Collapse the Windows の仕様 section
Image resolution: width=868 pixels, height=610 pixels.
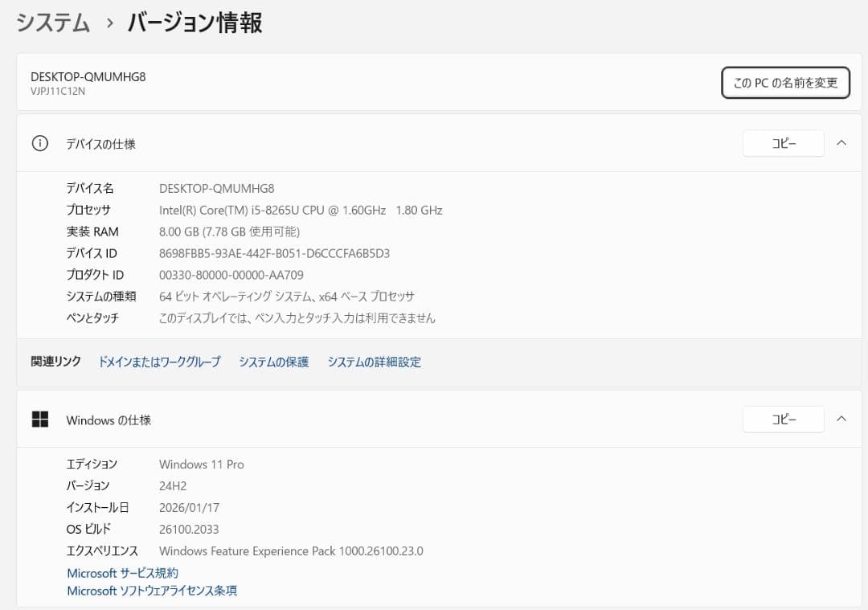tap(841, 419)
